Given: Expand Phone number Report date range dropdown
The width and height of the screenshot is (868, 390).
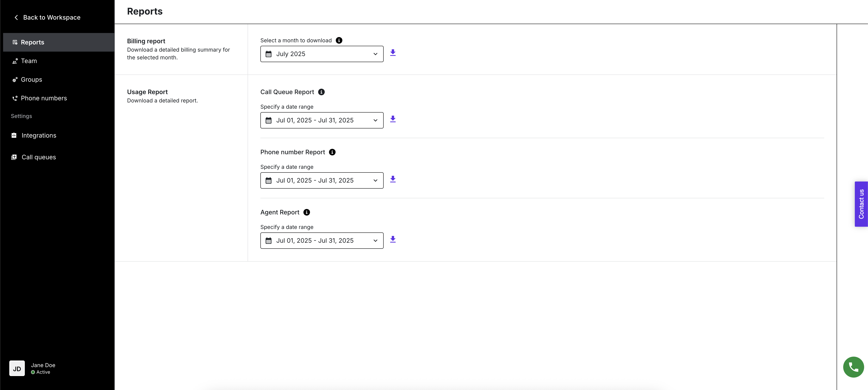Looking at the screenshot, I should 321,180.
